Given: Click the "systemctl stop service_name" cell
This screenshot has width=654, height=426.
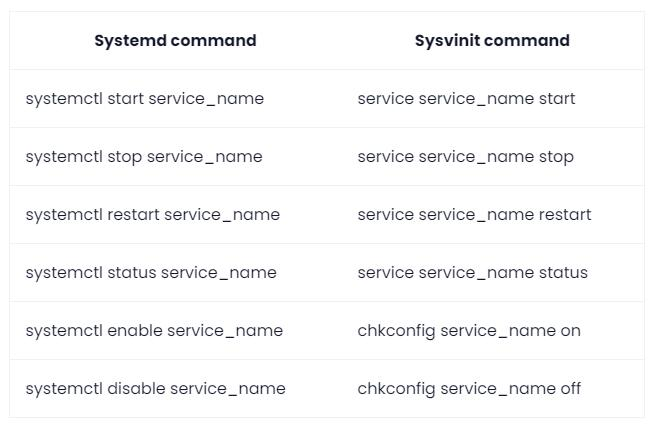Looking at the screenshot, I should [144, 157].
